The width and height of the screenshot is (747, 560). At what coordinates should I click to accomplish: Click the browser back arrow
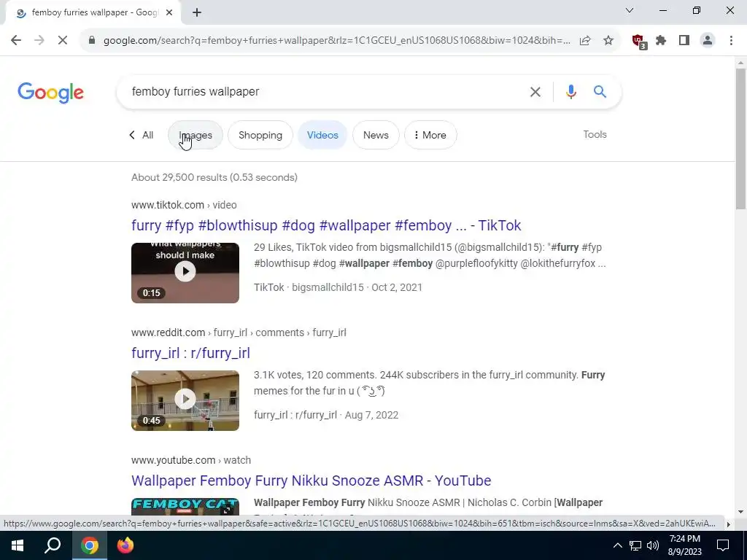pyautogui.click(x=16, y=41)
